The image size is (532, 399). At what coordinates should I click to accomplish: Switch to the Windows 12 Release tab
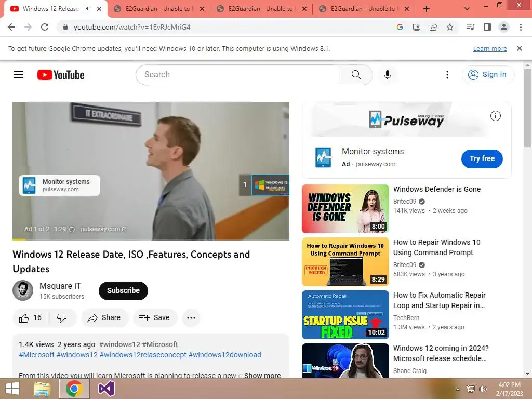pyautogui.click(x=50, y=9)
